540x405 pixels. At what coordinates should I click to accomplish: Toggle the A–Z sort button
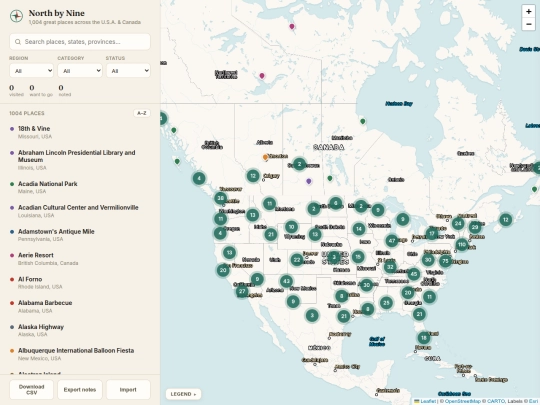coord(142,113)
